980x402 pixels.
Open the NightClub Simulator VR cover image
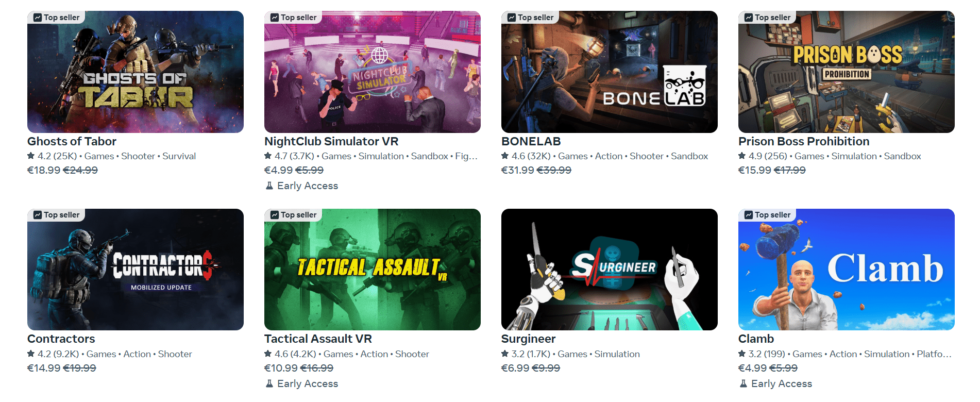[x=373, y=72]
